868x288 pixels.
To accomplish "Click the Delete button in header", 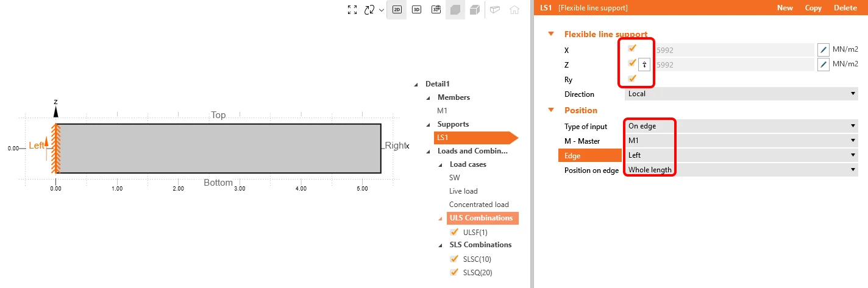I will (845, 8).
